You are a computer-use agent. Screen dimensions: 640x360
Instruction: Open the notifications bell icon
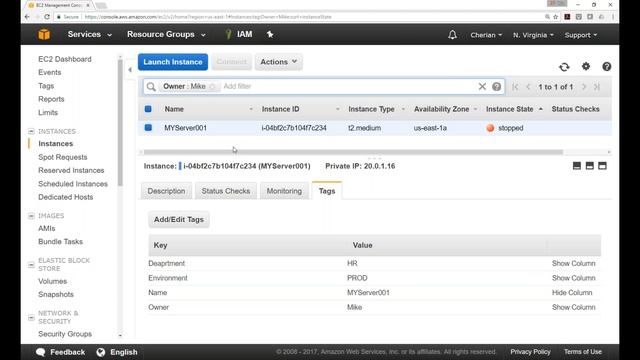(x=452, y=35)
